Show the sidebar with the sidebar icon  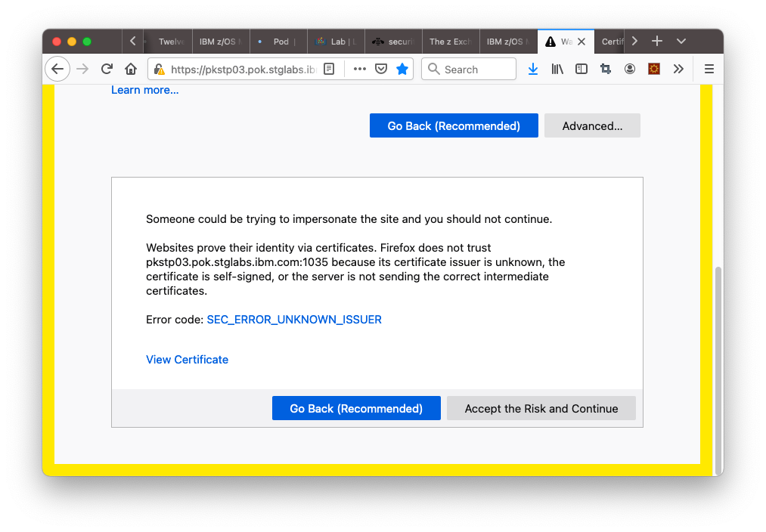581,69
